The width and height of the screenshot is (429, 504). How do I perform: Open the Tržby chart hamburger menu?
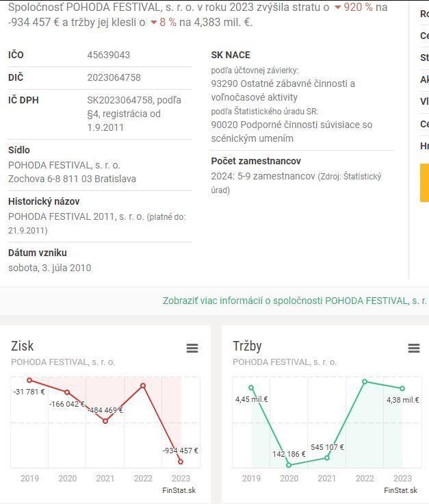pos(413,348)
